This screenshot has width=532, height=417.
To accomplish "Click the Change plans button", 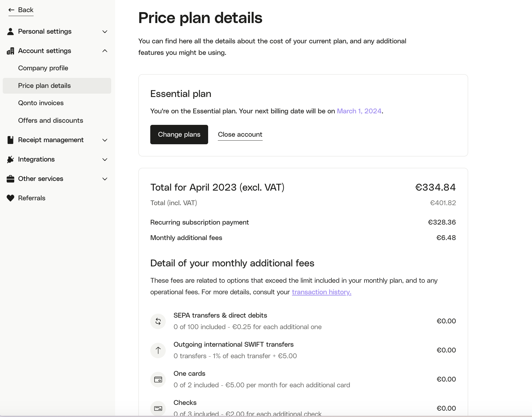I will click(179, 135).
